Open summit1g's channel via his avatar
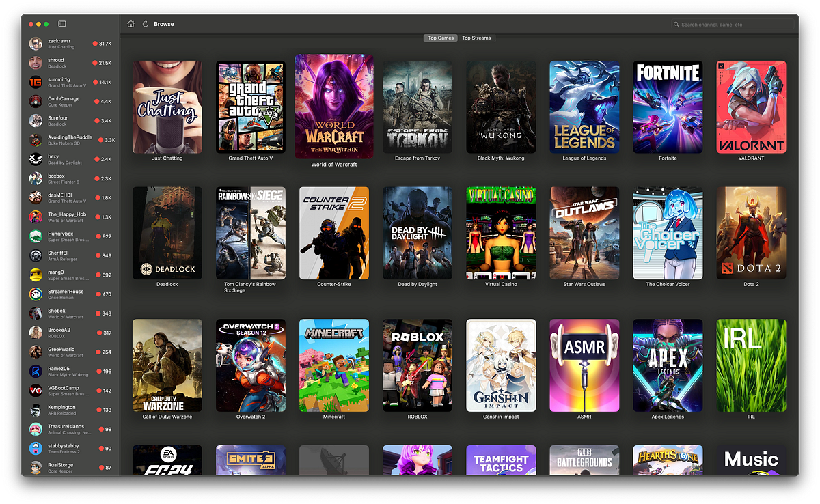Screen dimensions: 820x504 point(35,81)
